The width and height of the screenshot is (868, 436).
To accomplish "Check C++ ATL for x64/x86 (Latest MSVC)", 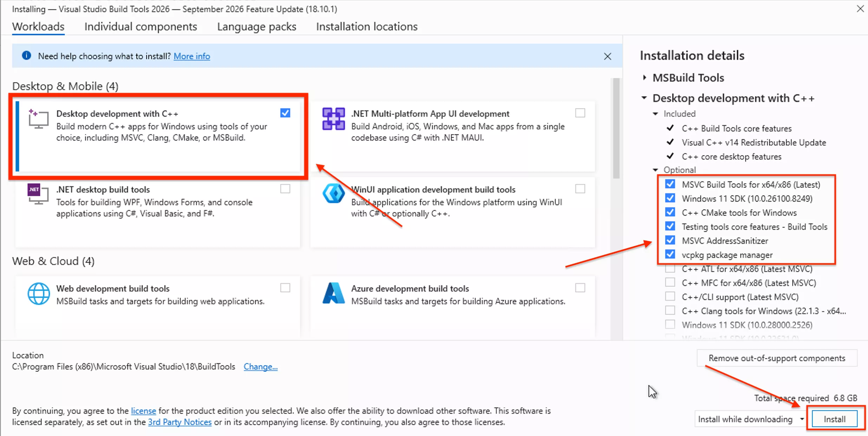I will point(670,268).
